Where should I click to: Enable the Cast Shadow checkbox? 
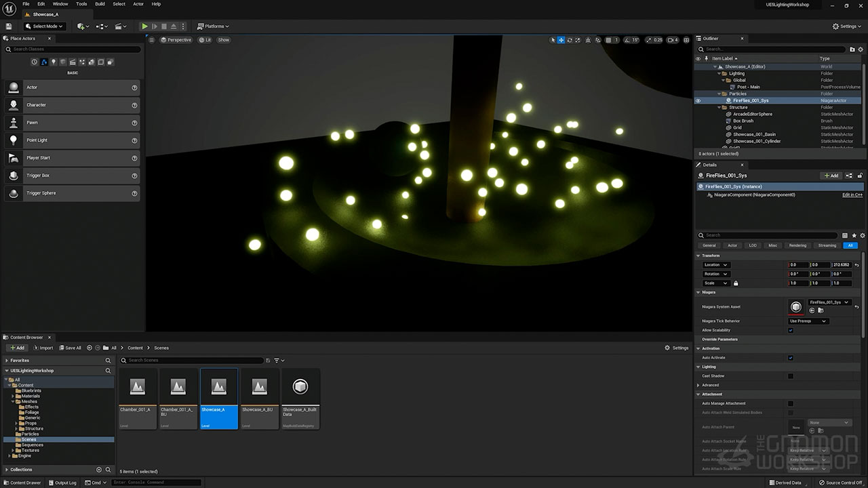[791, 376]
